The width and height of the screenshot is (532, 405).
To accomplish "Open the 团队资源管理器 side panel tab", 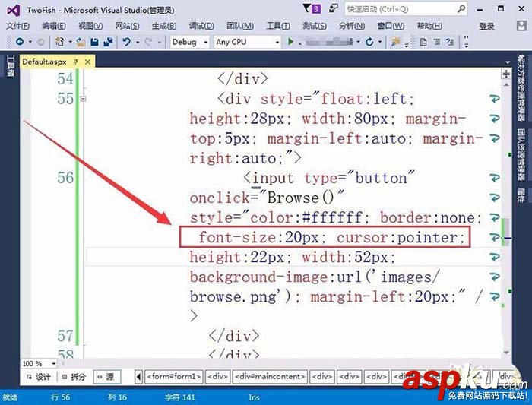I will click(521, 154).
